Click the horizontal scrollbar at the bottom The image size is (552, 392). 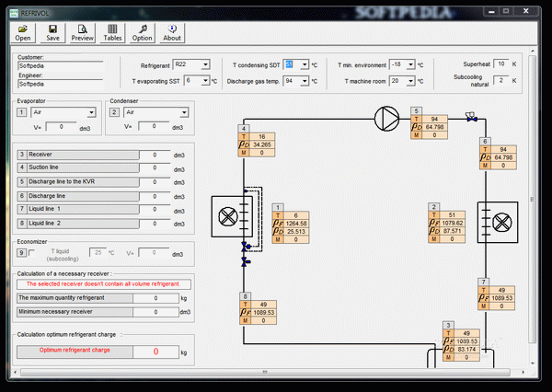(266, 372)
